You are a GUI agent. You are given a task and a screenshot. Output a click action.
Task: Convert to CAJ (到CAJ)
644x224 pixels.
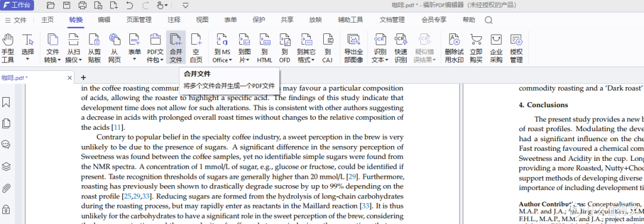pyautogui.click(x=327, y=48)
